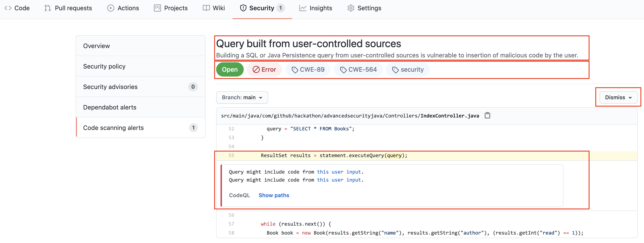This screenshot has height=243, width=644.
Task: Click the Insights graph icon
Action: coord(303,8)
